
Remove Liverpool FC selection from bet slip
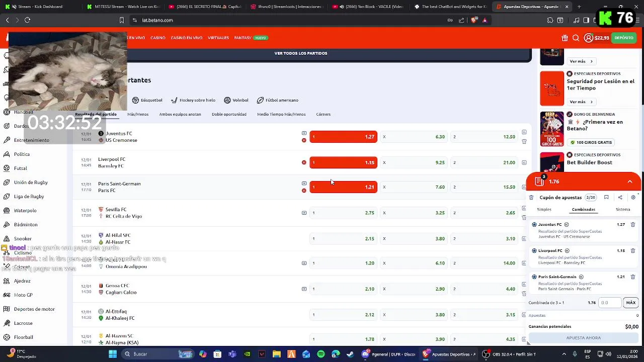[633, 251]
